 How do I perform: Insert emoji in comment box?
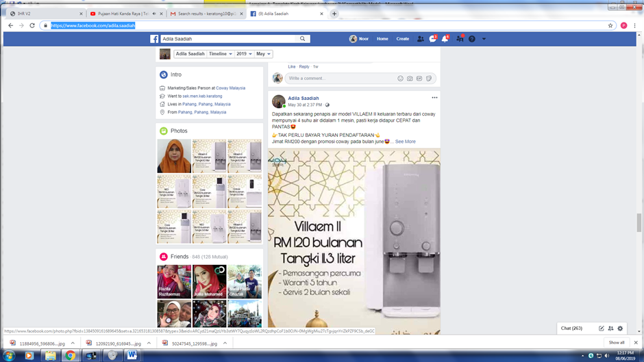[x=401, y=79]
